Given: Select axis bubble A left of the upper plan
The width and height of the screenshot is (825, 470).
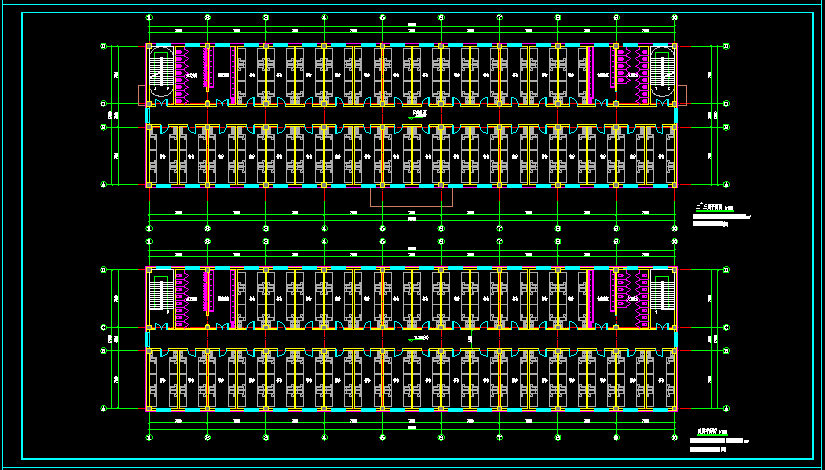Looking at the screenshot, I should (103, 184).
